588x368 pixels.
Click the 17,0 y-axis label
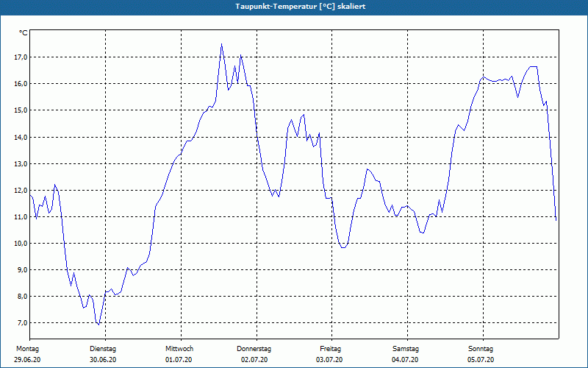point(21,57)
